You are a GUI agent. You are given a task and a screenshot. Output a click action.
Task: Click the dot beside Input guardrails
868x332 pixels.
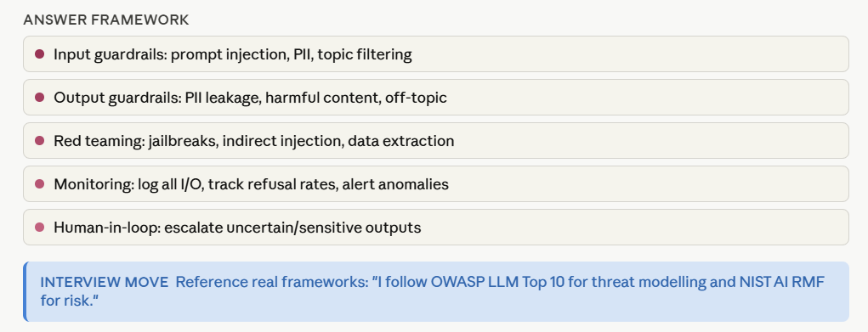pos(39,54)
